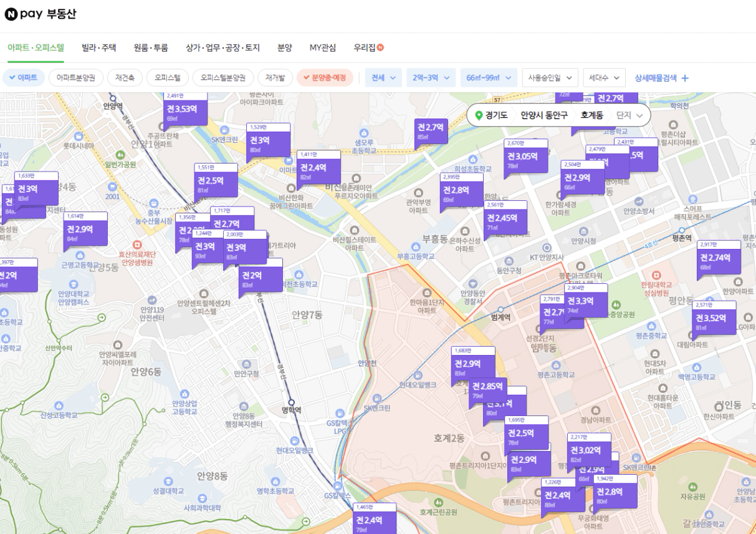This screenshot has width=756, height=534.
Task: Toggle the 오피스텔분양권 filter chip
Action: 223,78
